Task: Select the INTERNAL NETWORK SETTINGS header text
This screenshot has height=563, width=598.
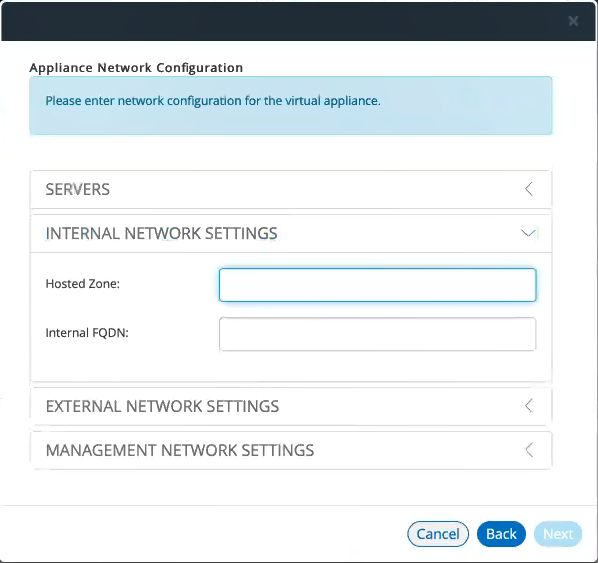Action: [161, 233]
